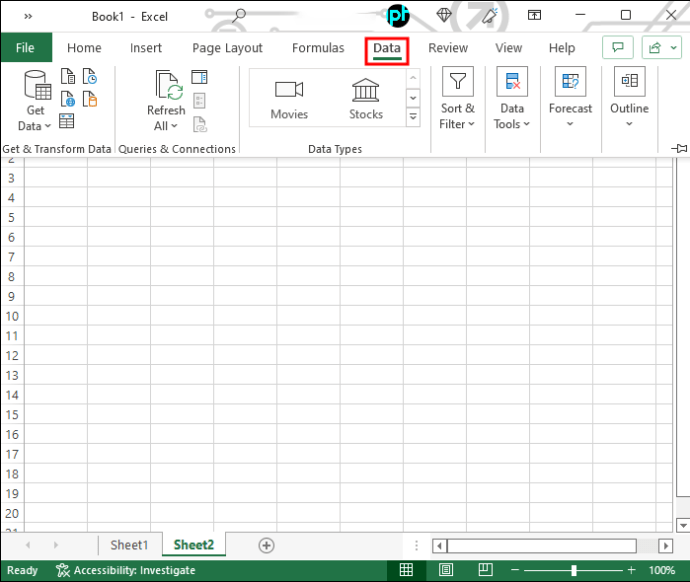Screen dimensions: 690x582
Task: Switch to Sheet1 tab
Action: (129, 545)
